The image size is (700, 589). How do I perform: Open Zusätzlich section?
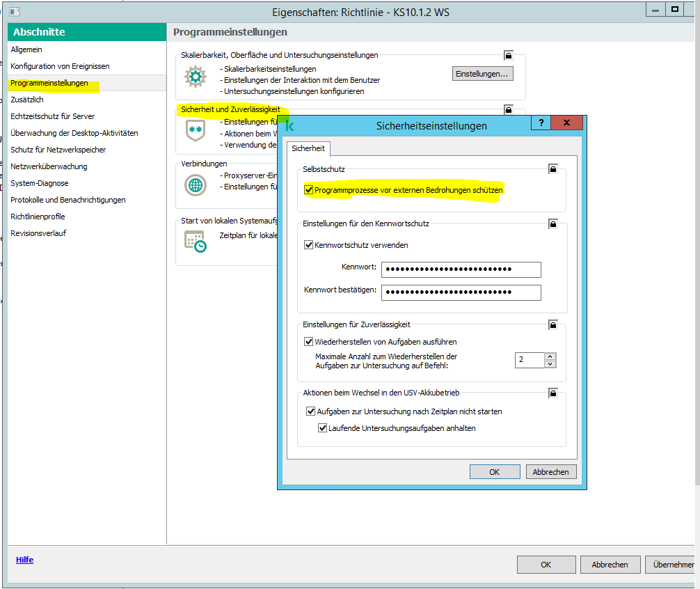pyautogui.click(x=27, y=100)
